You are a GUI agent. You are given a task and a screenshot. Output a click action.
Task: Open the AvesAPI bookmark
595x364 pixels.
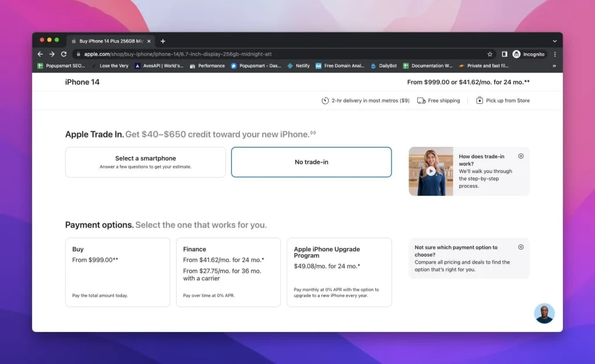pyautogui.click(x=159, y=66)
